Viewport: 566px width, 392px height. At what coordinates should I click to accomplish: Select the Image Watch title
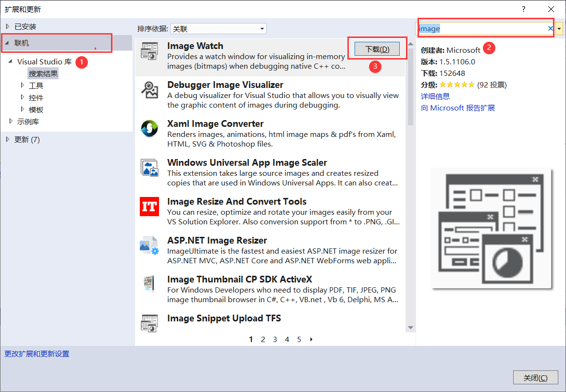tap(195, 46)
